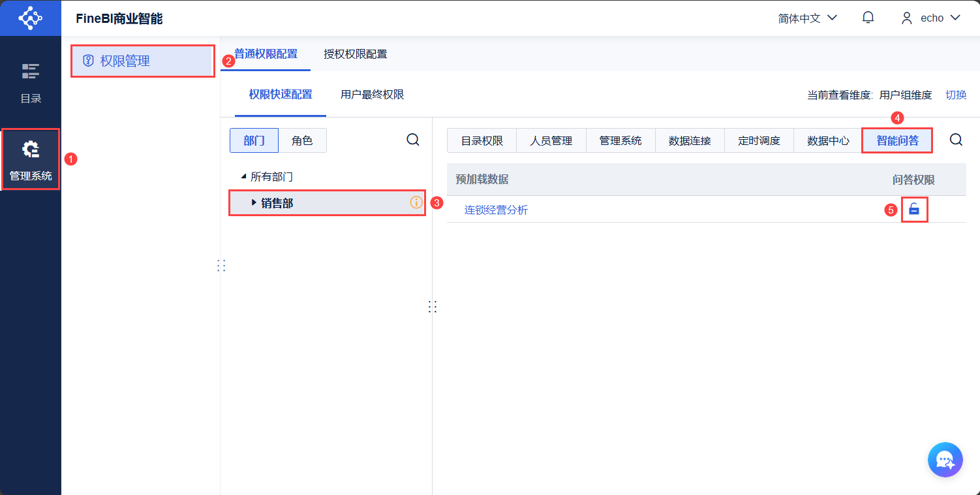Click the FineBI logo icon

point(30,18)
